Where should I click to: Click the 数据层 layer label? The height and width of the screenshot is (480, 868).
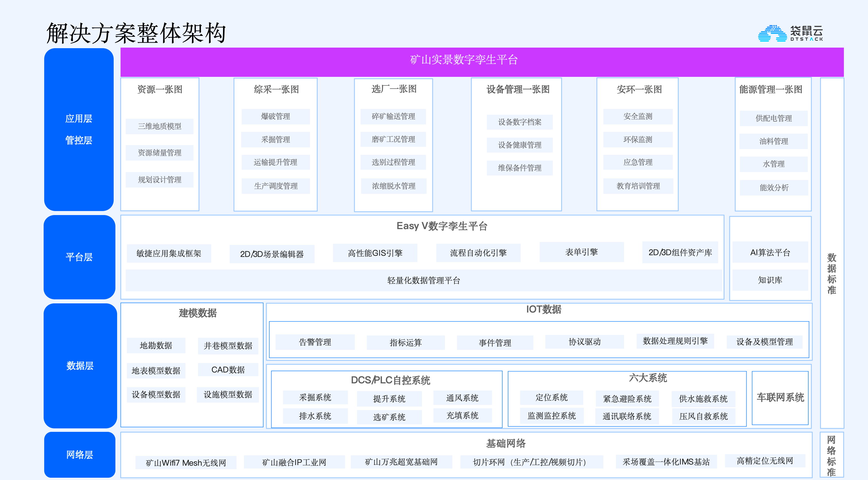[80, 366]
